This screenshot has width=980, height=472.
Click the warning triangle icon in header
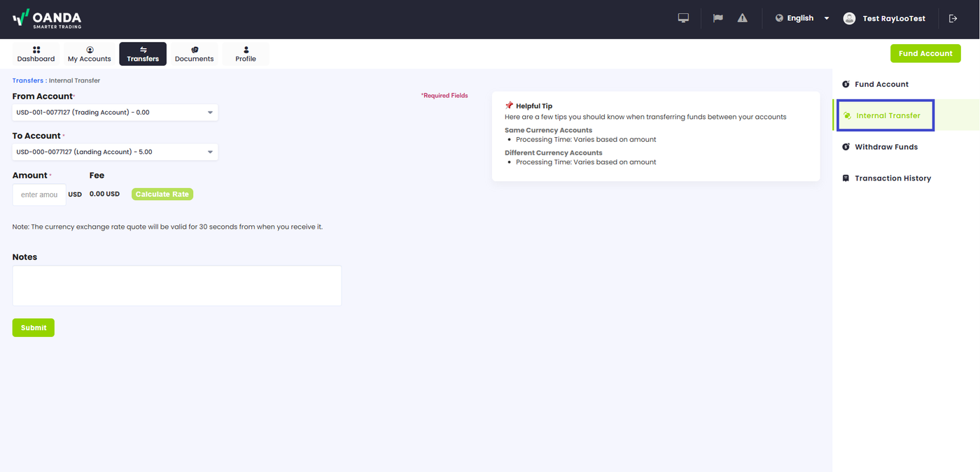click(742, 18)
